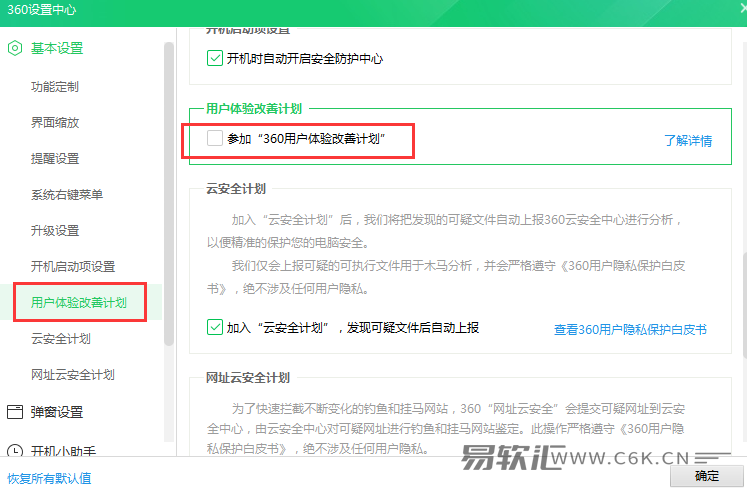
Task: Click the 确定 button
Action: [707, 476]
